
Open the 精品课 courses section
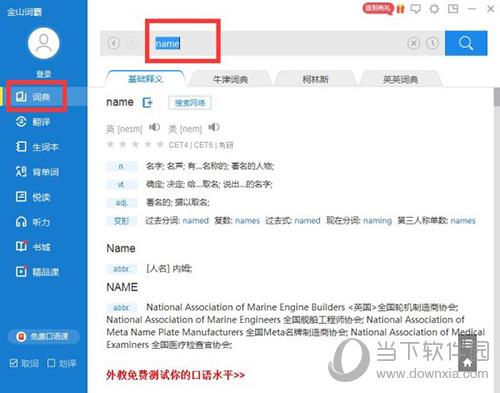coord(37,272)
